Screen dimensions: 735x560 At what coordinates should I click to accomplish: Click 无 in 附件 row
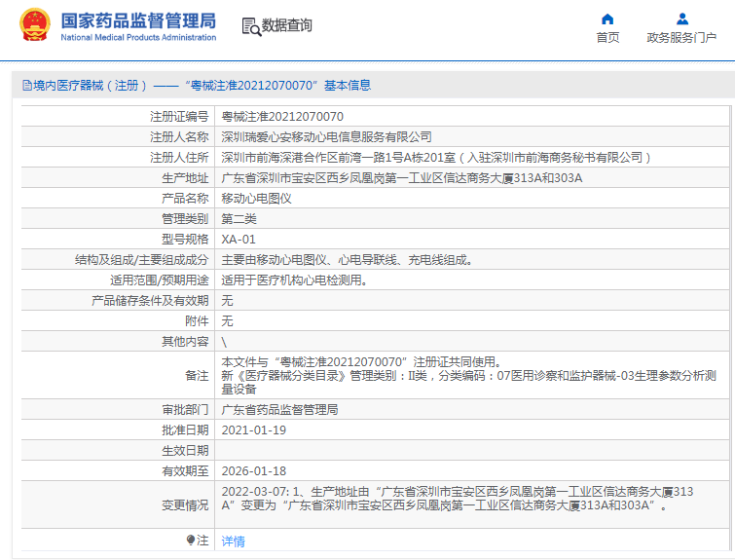click(228, 321)
